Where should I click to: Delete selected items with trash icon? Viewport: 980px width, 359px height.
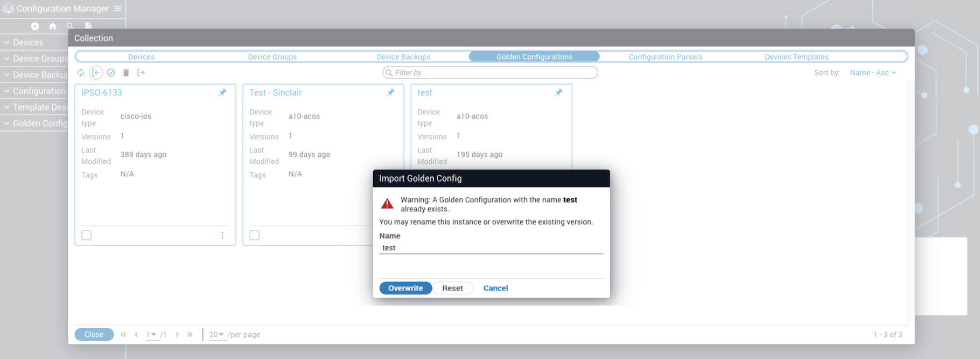tap(126, 72)
